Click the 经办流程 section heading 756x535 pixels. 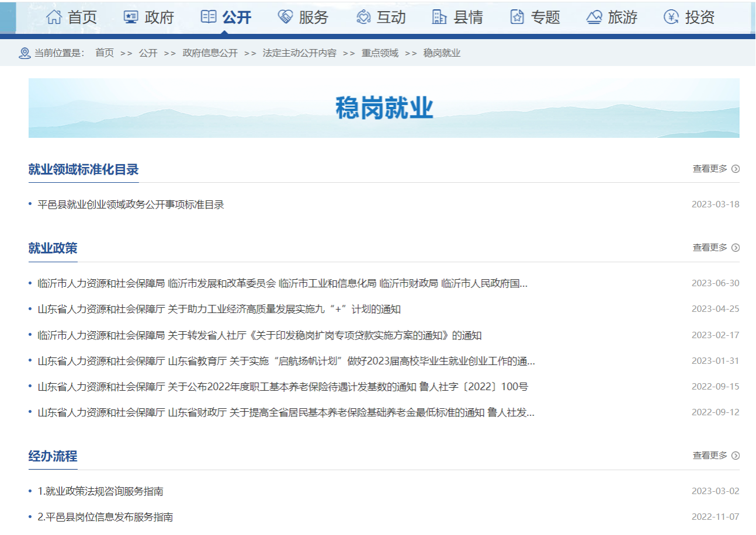(x=53, y=456)
